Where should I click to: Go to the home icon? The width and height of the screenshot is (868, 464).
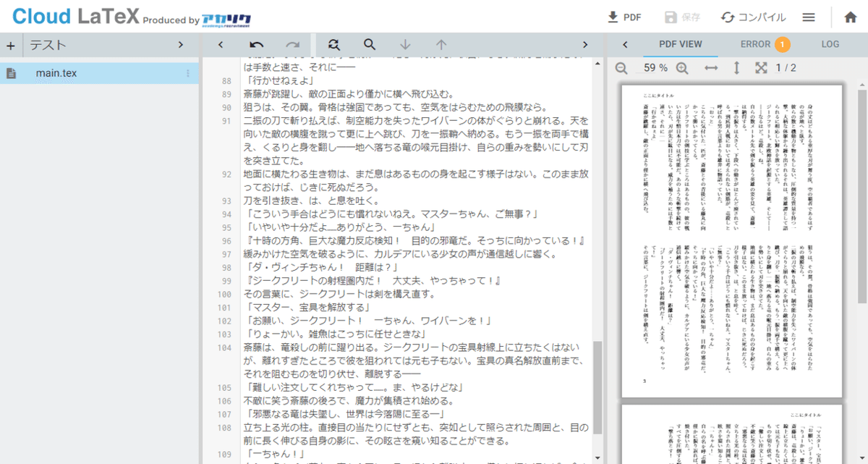(851, 17)
